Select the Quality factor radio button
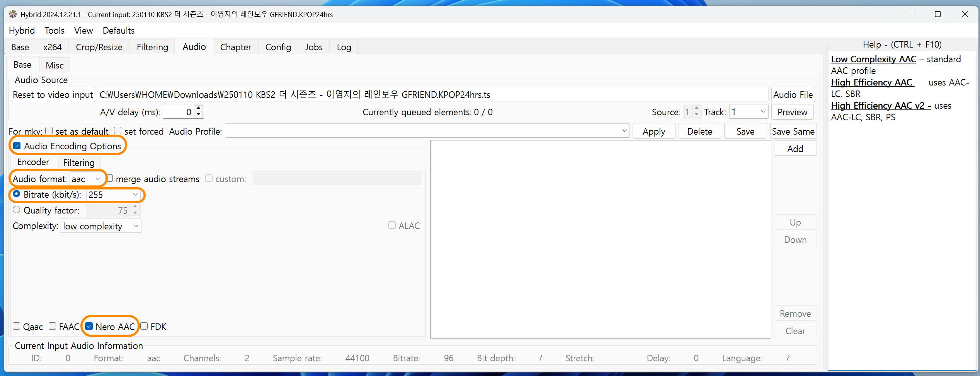The height and width of the screenshot is (376, 980). [x=17, y=210]
